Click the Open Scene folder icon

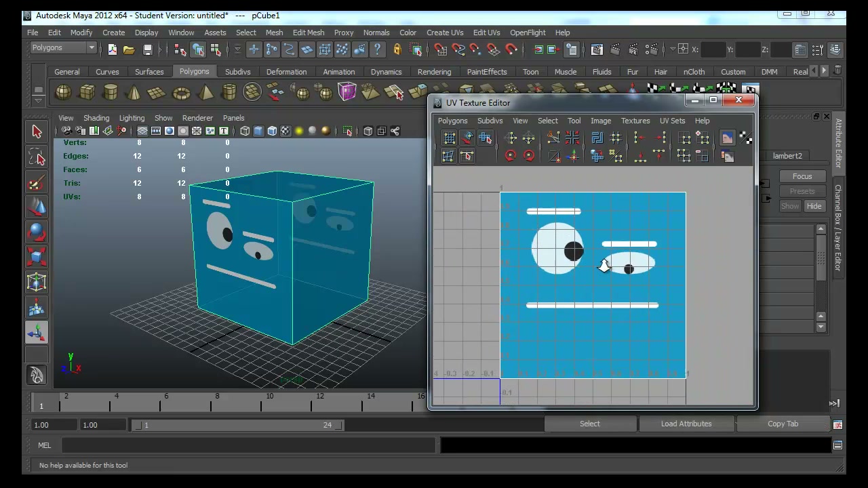[x=129, y=49]
